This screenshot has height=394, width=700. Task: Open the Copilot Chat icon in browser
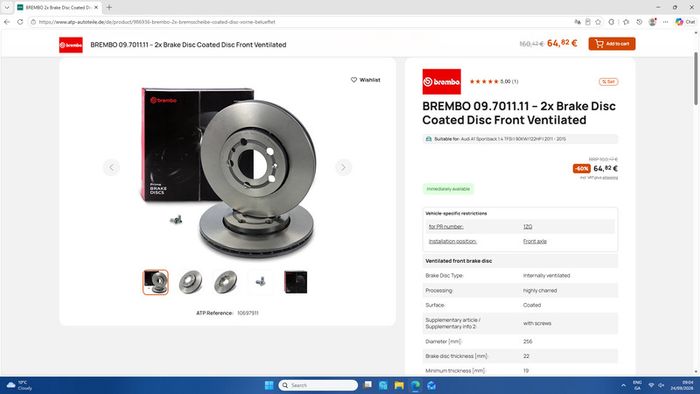click(685, 22)
